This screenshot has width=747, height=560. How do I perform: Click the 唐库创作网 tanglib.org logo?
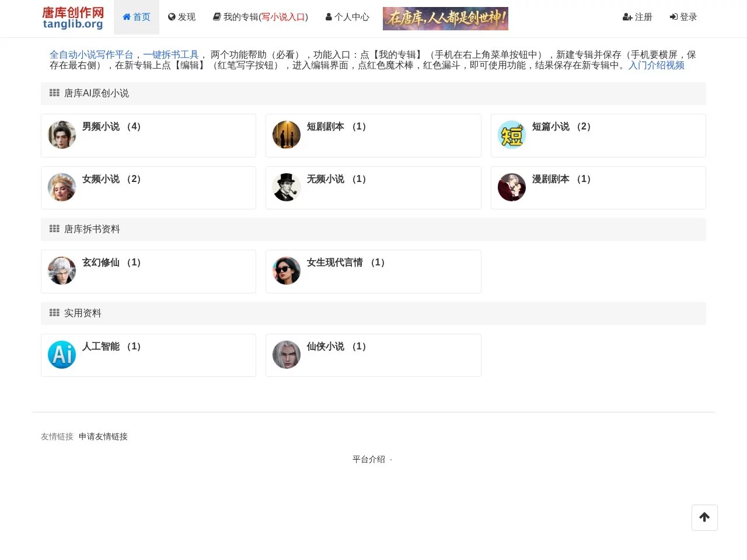[x=72, y=18]
